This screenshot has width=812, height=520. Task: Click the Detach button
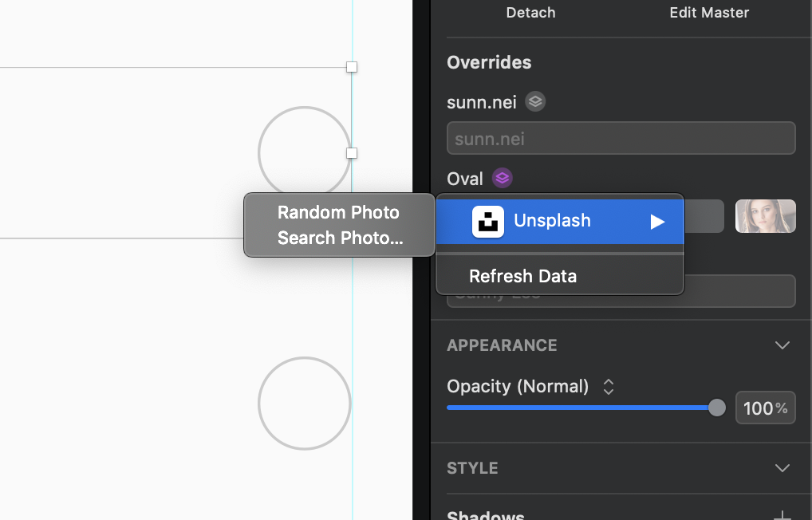click(x=530, y=13)
